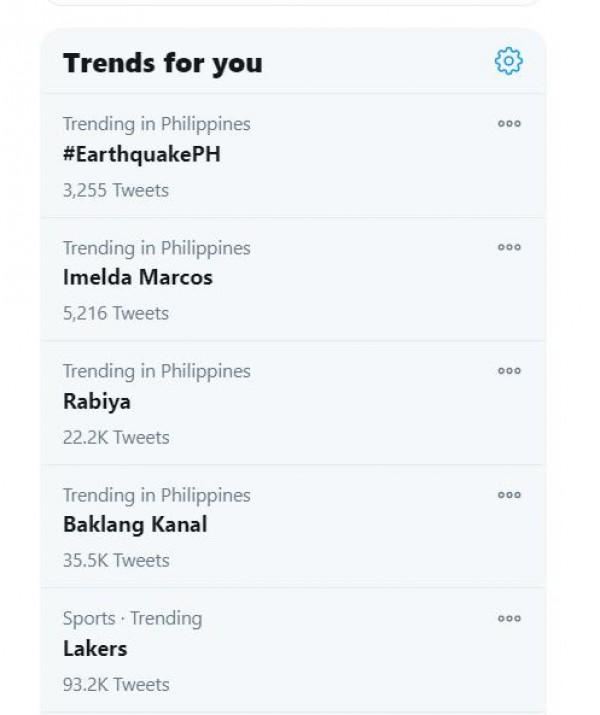Click "Trending in Philippines" above Imelda Marcos
This screenshot has height=715, width=600.
157,247
